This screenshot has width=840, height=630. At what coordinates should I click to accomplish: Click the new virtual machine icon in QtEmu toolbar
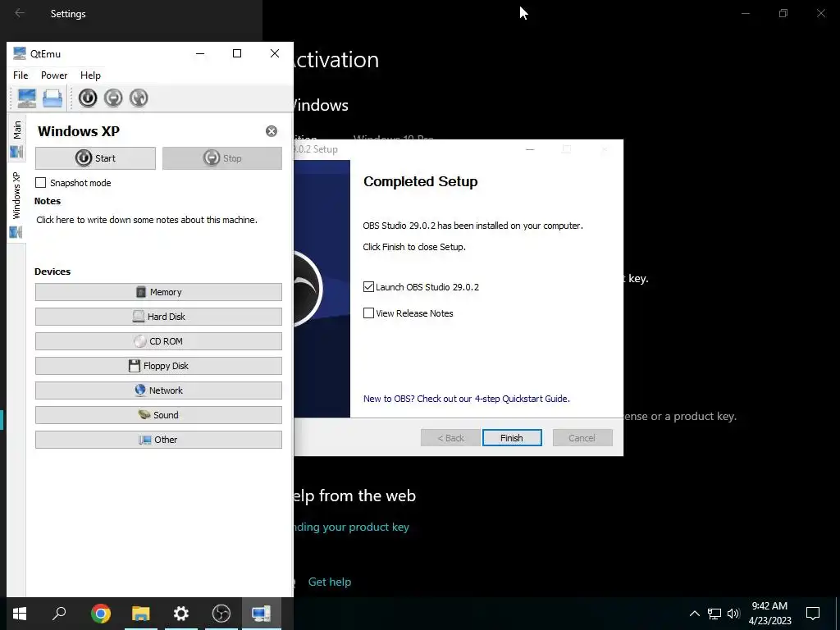[26, 98]
